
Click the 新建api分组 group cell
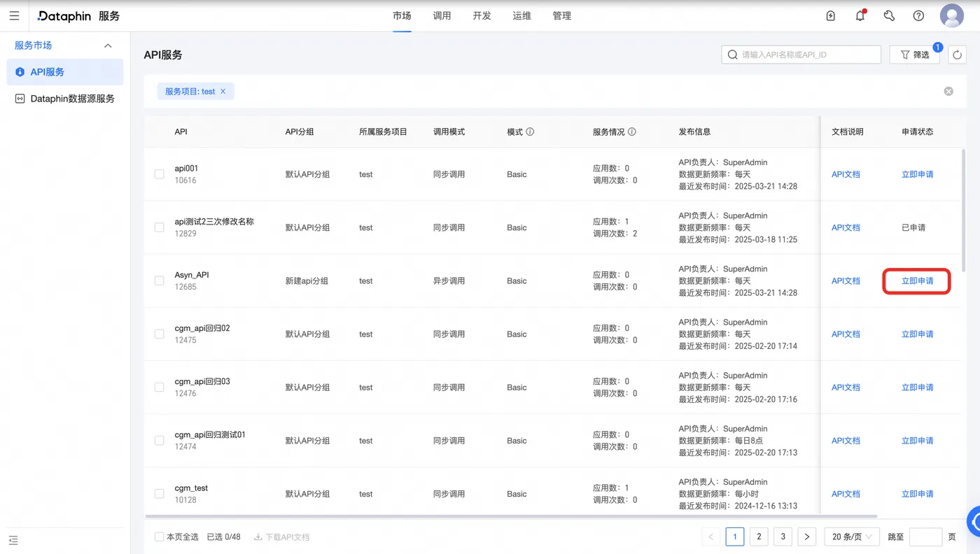(x=307, y=281)
